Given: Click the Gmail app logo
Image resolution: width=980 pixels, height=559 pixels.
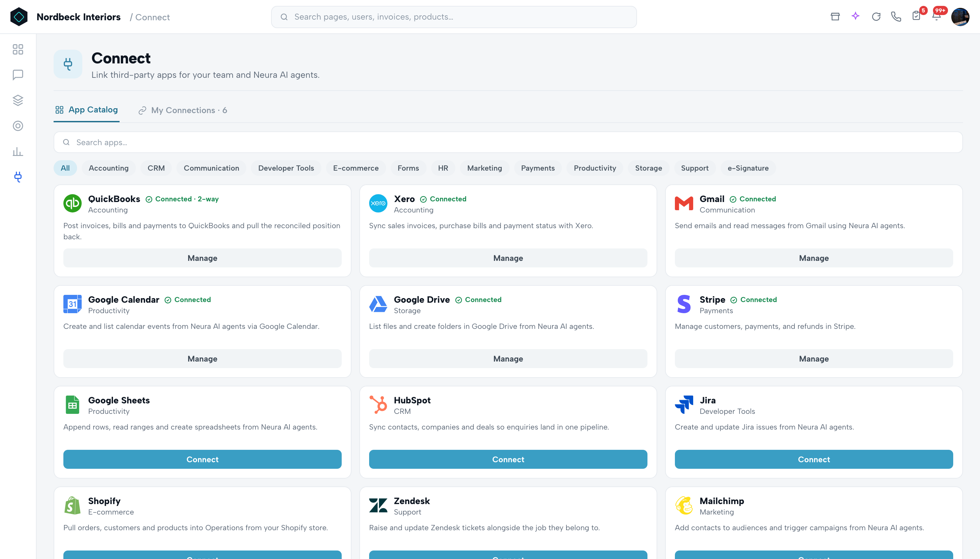Looking at the screenshot, I should point(684,203).
